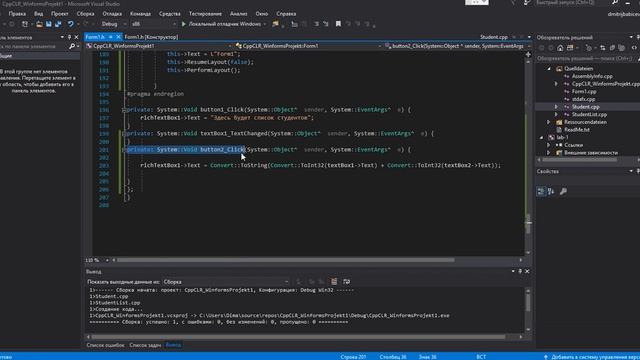Open the Form1 class navigation dropdown
This screenshot has height=360, width=640.
pos(309,46)
